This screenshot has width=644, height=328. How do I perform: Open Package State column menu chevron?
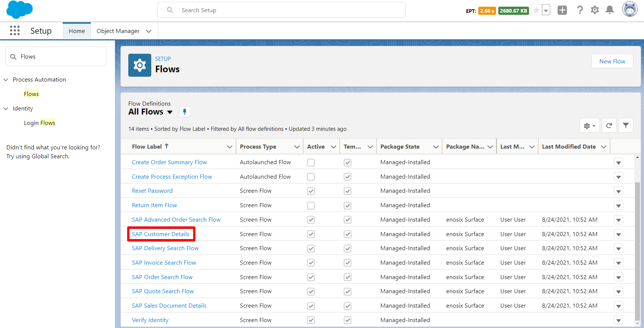pyautogui.click(x=436, y=147)
